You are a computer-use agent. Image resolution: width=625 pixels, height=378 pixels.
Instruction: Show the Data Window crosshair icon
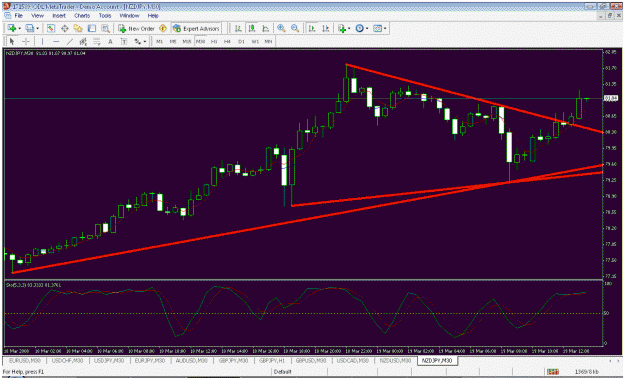click(x=65, y=28)
